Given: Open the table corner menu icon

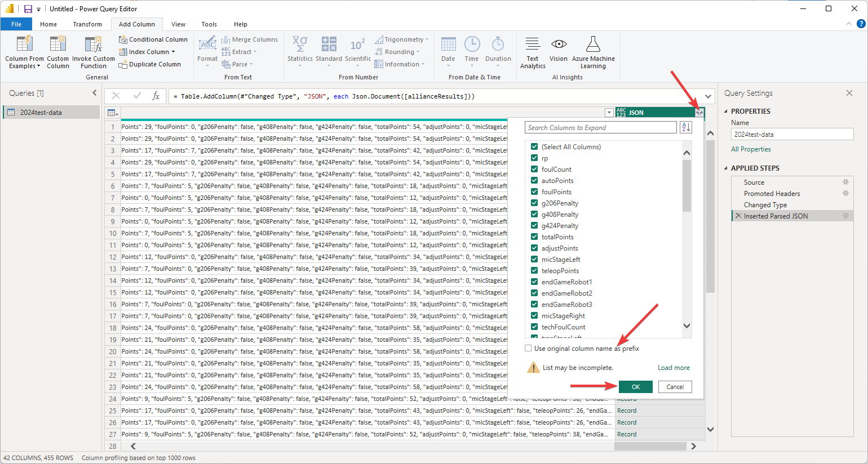Looking at the screenshot, I should (112, 113).
